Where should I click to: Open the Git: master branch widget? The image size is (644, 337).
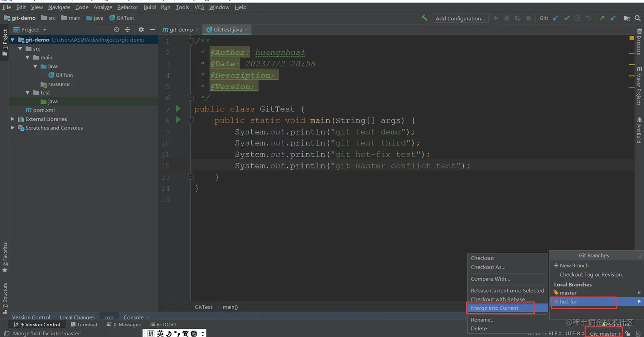coord(605,334)
